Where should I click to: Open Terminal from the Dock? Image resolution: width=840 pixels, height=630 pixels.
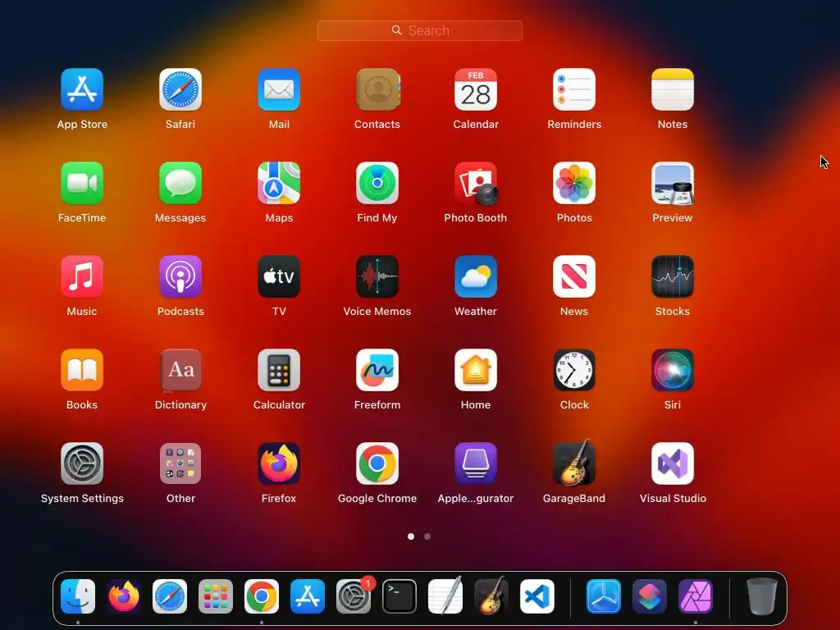399,596
